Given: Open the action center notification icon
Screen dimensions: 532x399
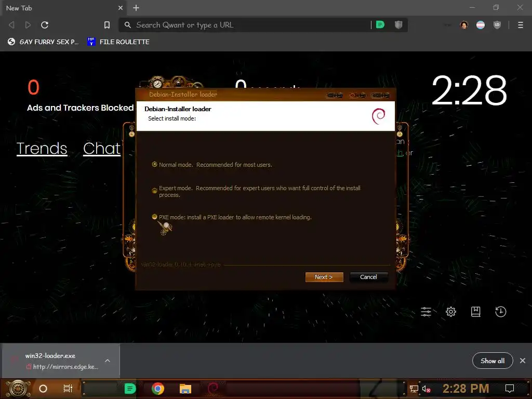Looking at the screenshot, I should 510,389.
